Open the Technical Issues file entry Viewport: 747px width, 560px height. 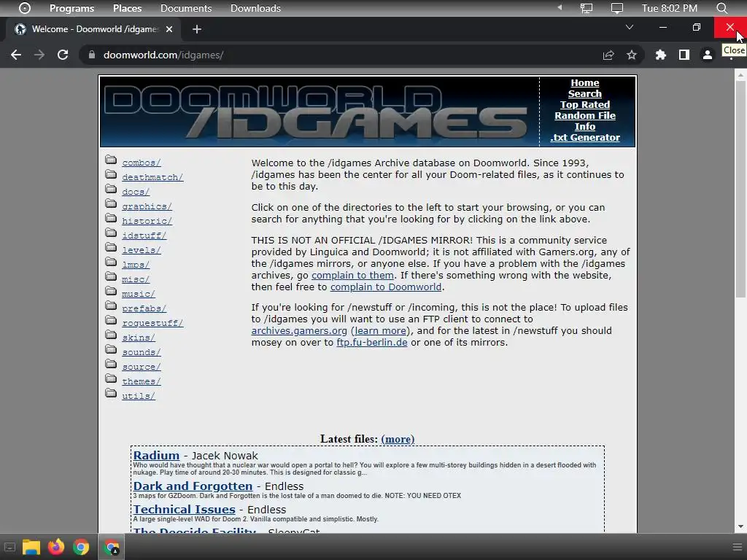click(x=185, y=510)
